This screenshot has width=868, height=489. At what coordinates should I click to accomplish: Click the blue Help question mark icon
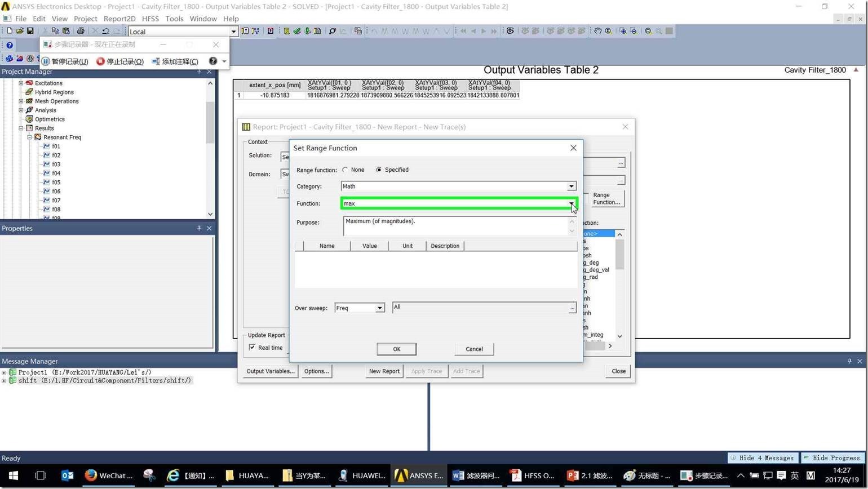(x=10, y=45)
